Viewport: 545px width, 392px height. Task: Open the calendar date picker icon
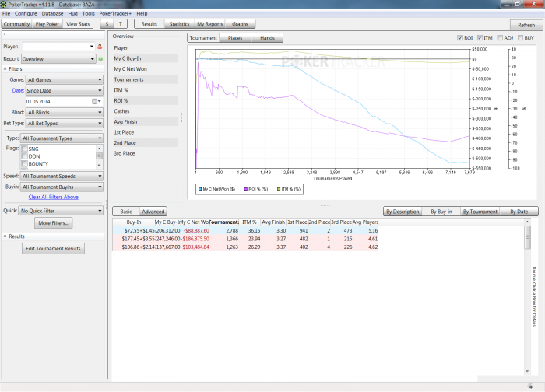[x=96, y=101]
